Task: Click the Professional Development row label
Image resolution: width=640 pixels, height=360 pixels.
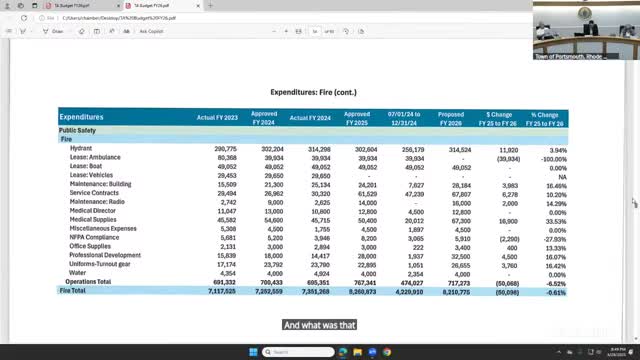Action: (x=105, y=255)
